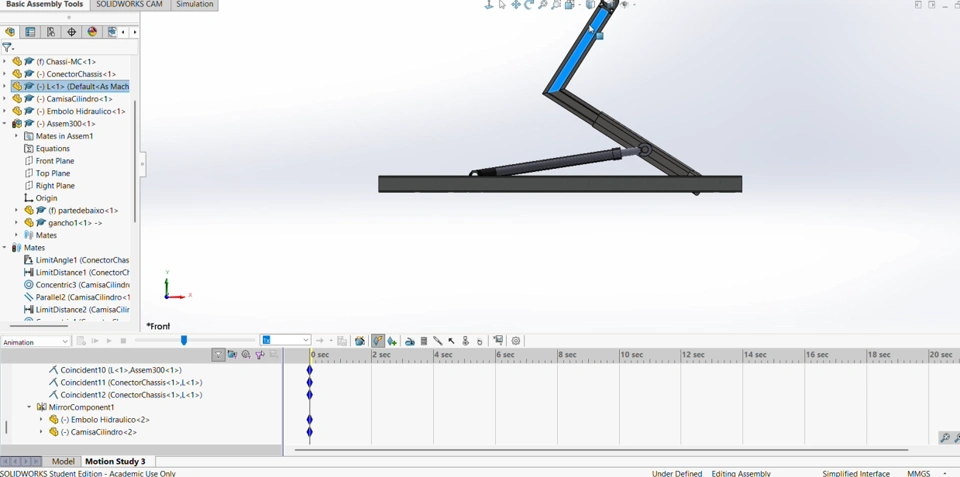Image resolution: width=960 pixels, height=477 pixels.
Task: Switch to the Model tab
Action: (63, 461)
